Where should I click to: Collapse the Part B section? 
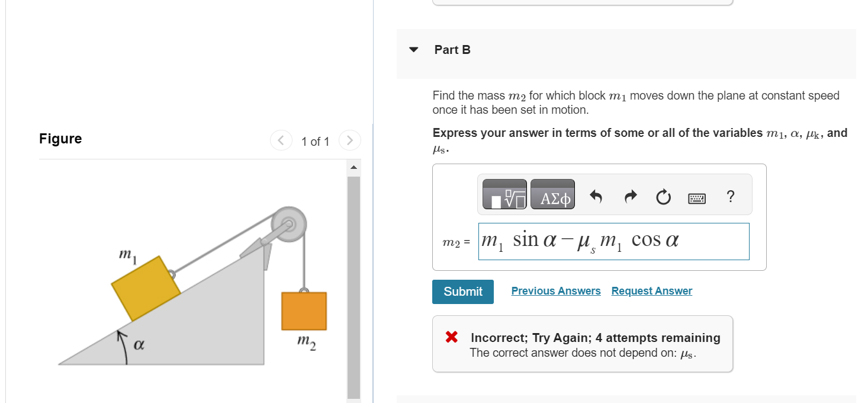tap(413, 50)
